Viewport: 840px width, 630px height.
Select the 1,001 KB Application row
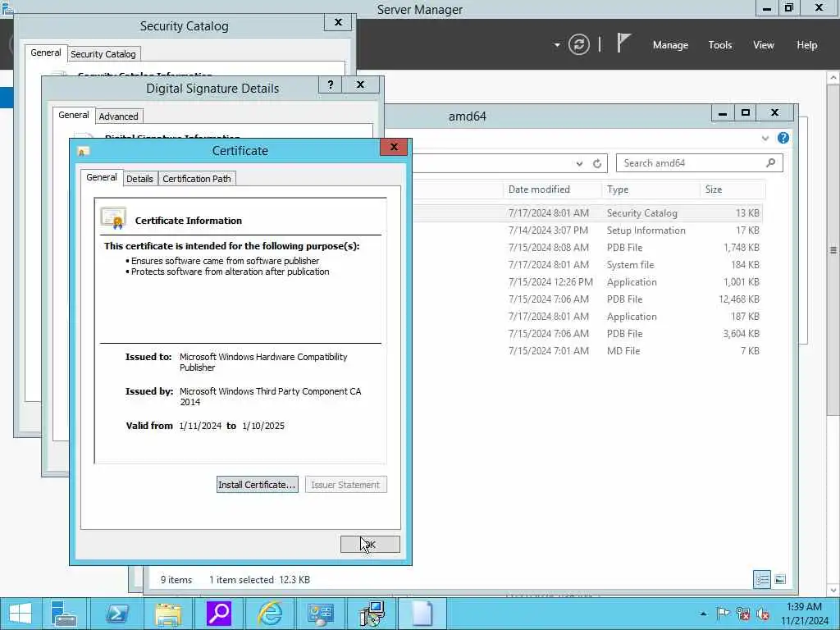587,282
